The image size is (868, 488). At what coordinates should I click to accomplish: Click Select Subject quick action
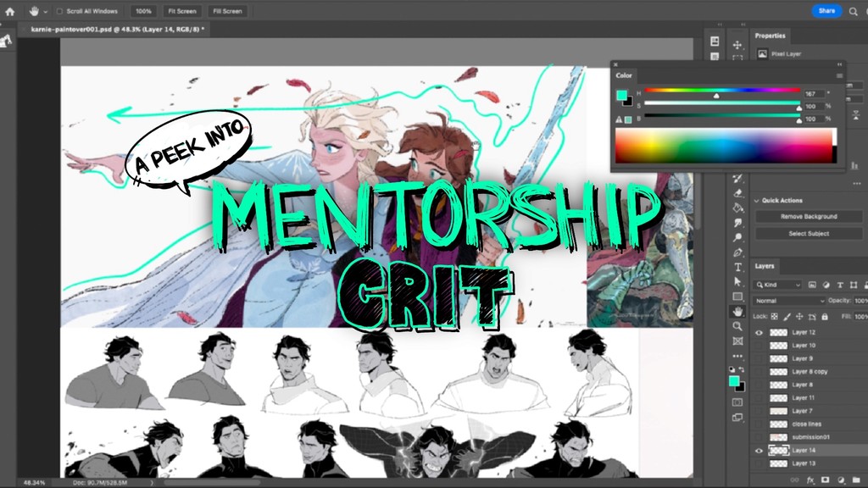pos(809,234)
